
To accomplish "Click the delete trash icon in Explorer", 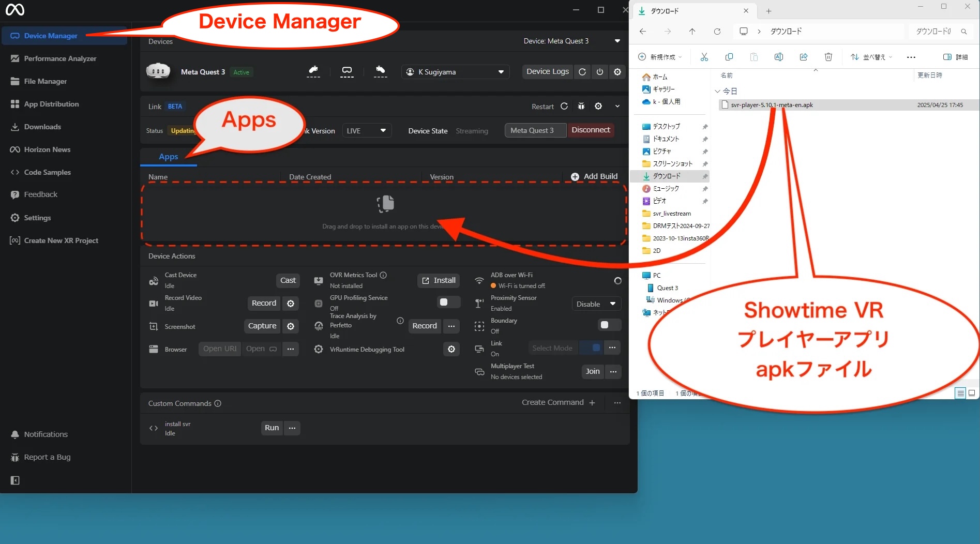I will click(x=828, y=57).
